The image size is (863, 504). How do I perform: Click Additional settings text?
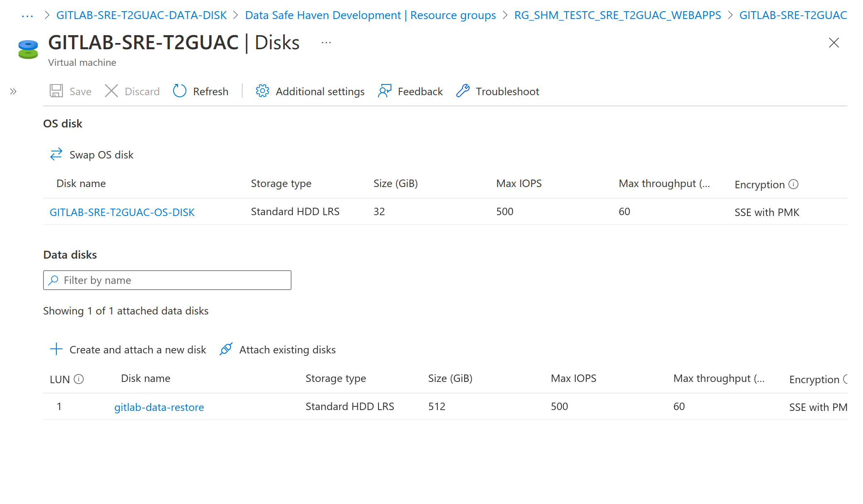pyautogui.click(x=320, y=91)
